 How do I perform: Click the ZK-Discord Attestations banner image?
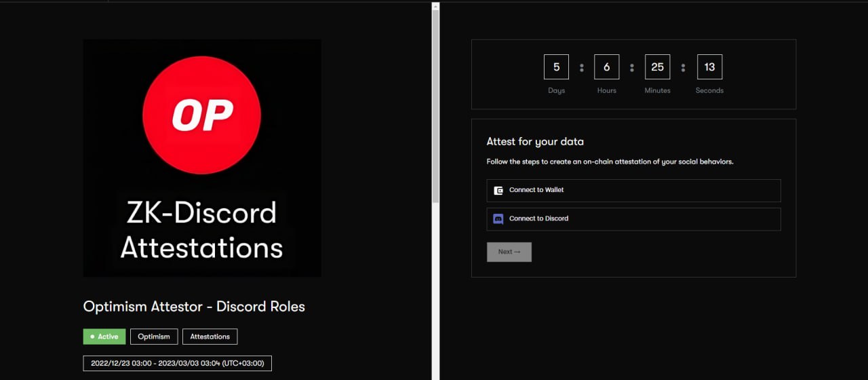click(x=202, y=158)
